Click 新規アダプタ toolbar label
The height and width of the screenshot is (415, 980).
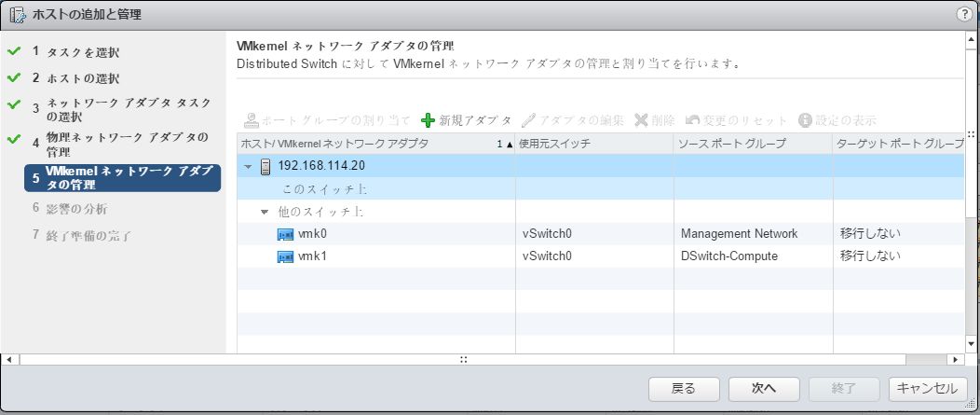(x=476, y=120)
